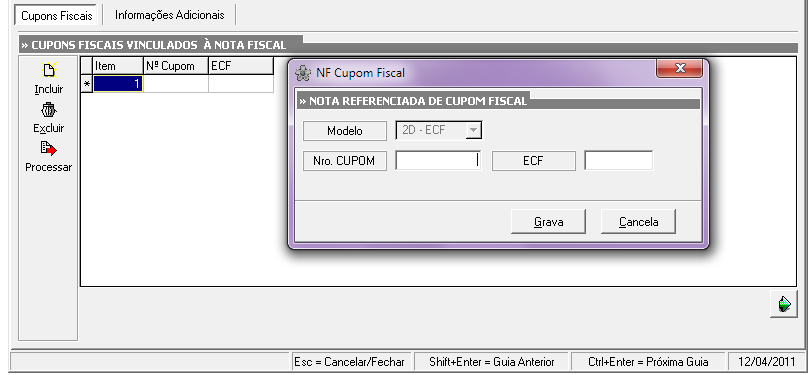Close the NF Cupom Fiscal dialog
The image size is (808, 375).
tap(679, 69)
